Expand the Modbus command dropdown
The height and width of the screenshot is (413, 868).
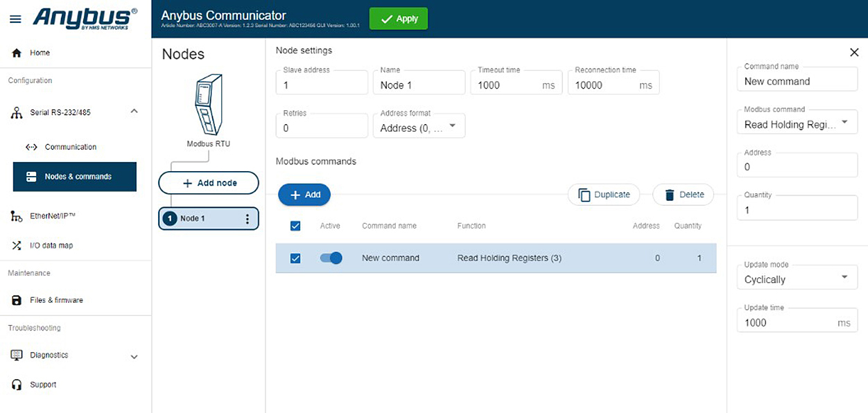coord(797,124)
